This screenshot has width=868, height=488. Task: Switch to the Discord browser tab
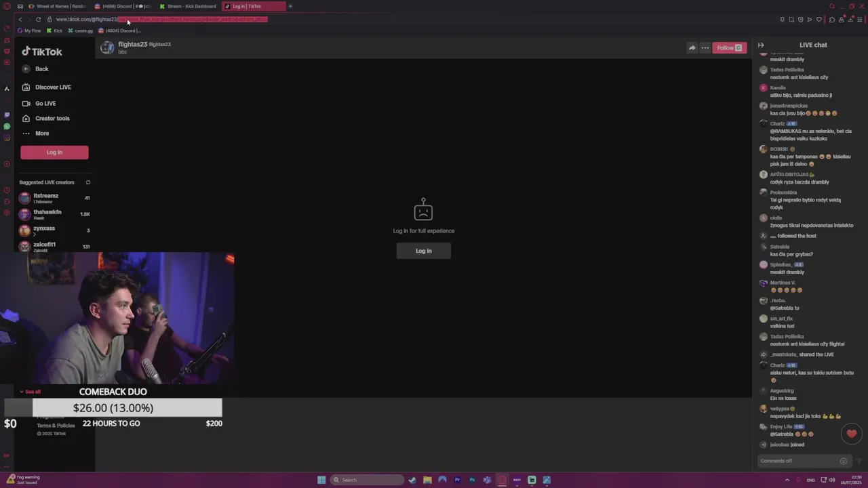point(123,6)
